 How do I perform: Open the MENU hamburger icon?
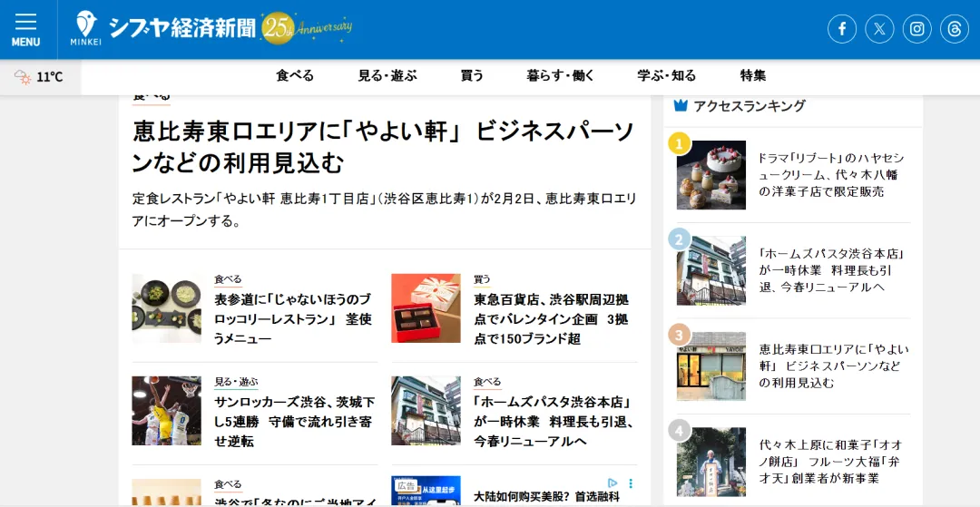tap(25, 29)
